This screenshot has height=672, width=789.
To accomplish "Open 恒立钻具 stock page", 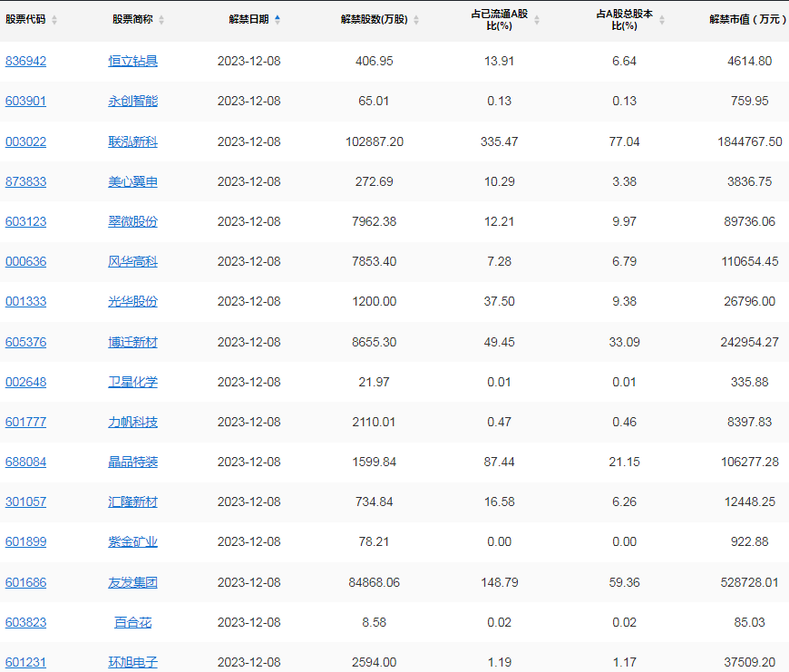I will coord(132,62).
